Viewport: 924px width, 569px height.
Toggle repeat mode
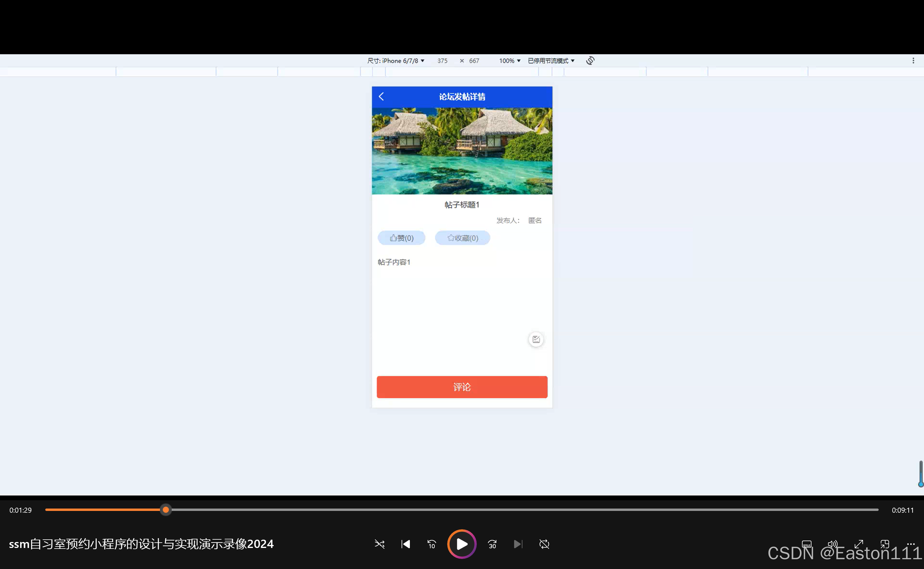pos(544,544)
